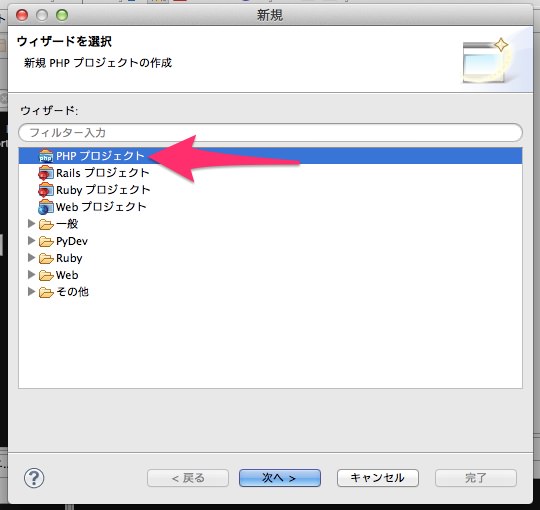Click the < 戻る button
540x510 pixels.
(188, 478)
